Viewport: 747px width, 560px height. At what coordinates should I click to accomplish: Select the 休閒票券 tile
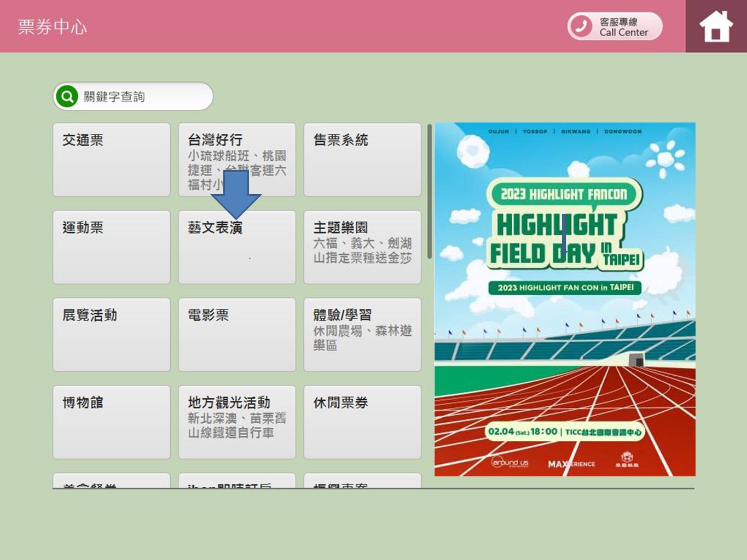362,422
